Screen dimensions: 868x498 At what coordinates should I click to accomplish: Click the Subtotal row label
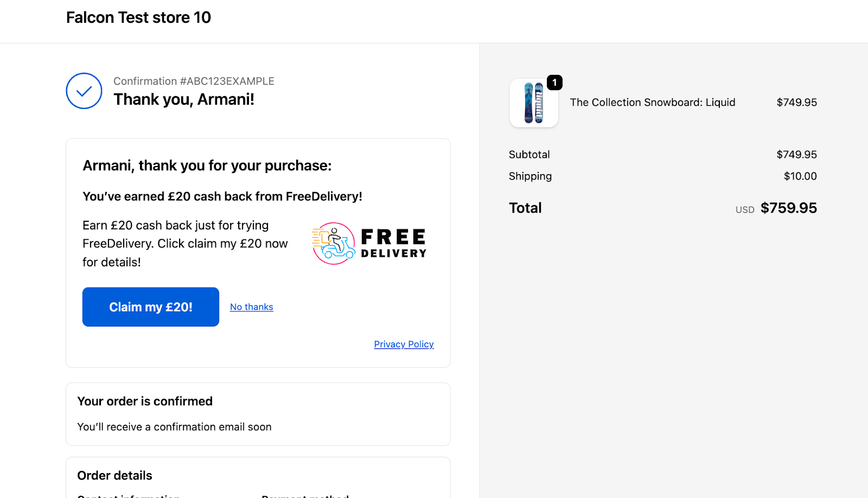click(529, 155)
